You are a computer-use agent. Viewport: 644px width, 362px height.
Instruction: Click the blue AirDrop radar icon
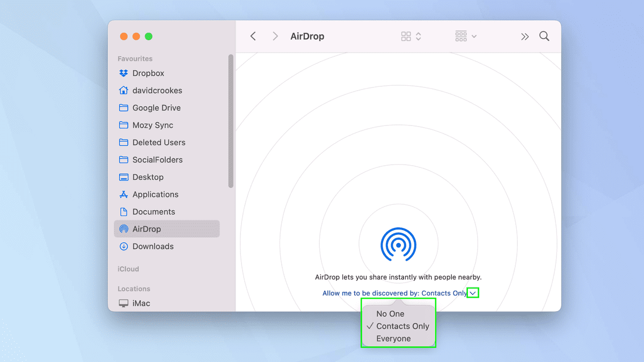click(398, 244)
